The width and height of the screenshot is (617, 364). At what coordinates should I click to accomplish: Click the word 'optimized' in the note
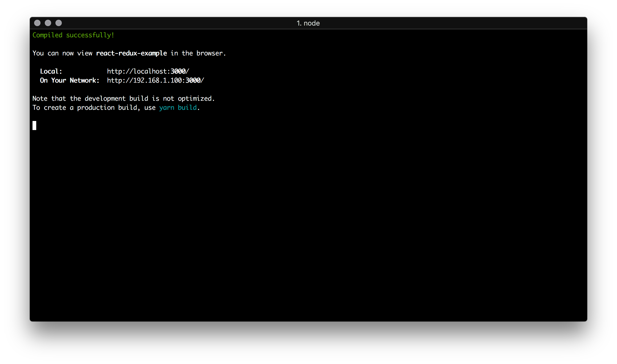point(195,99)
